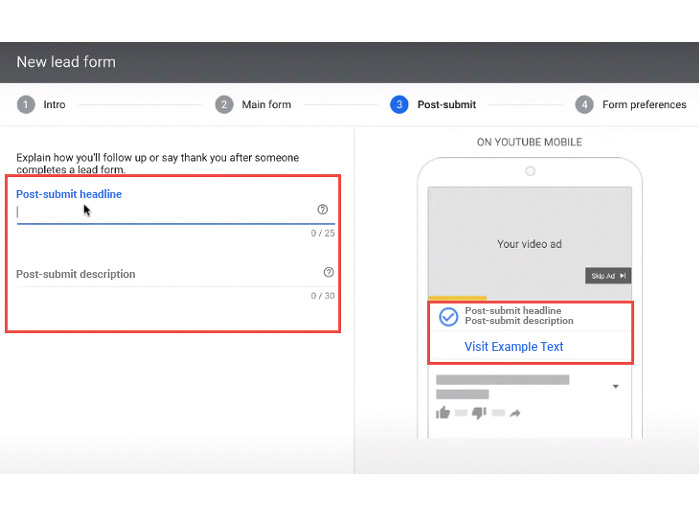Expand the dropdown arrow in phone preview
The image size is (699, 516).
coord(615,386)
